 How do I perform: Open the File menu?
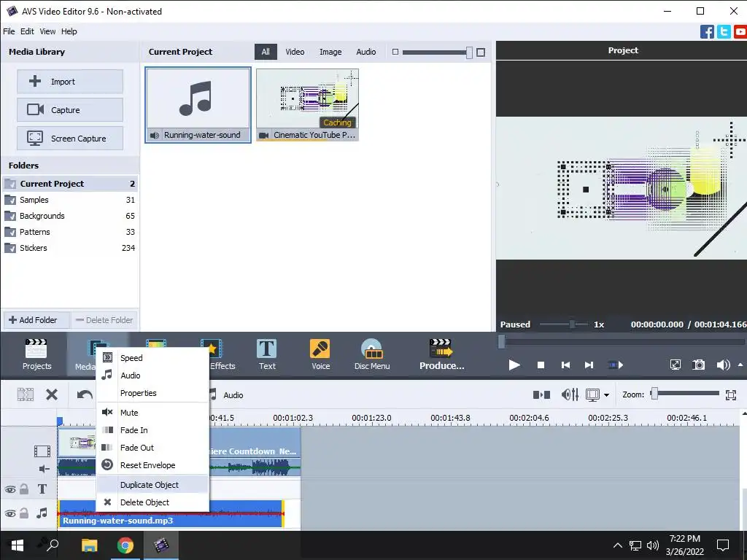coord(9,31)
